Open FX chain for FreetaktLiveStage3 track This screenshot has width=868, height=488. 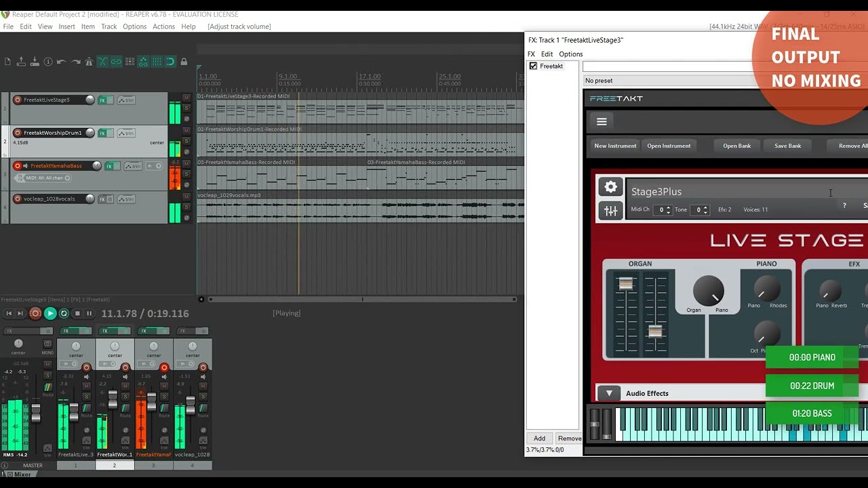[102, 100]
